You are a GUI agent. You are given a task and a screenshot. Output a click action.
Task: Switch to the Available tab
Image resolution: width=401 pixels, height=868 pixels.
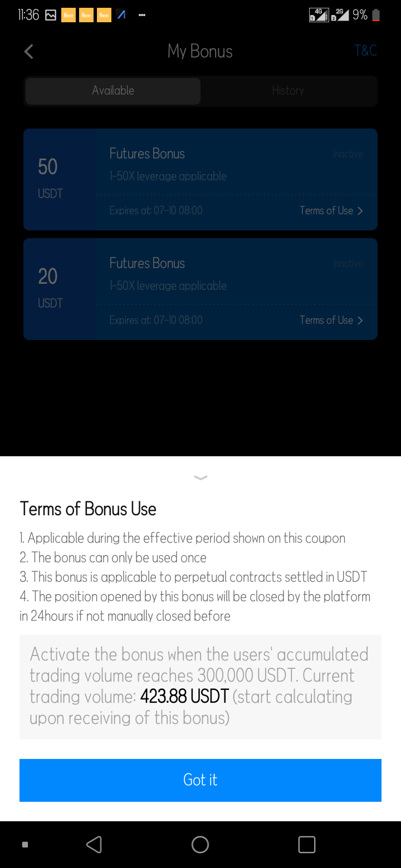click(x=113, y=91)
